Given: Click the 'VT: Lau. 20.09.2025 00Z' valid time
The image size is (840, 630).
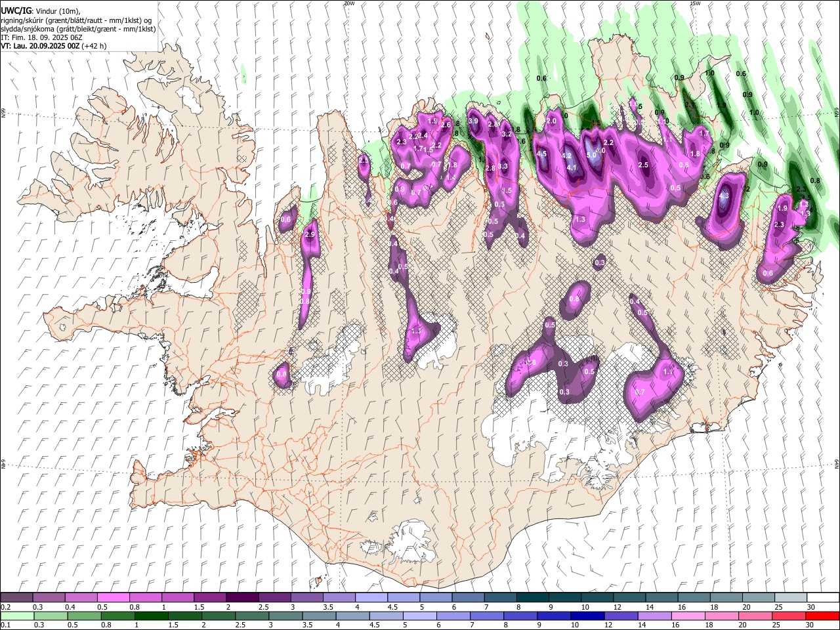Looking at the screenshot, I should pyautogui.click(x=40, y=46).
